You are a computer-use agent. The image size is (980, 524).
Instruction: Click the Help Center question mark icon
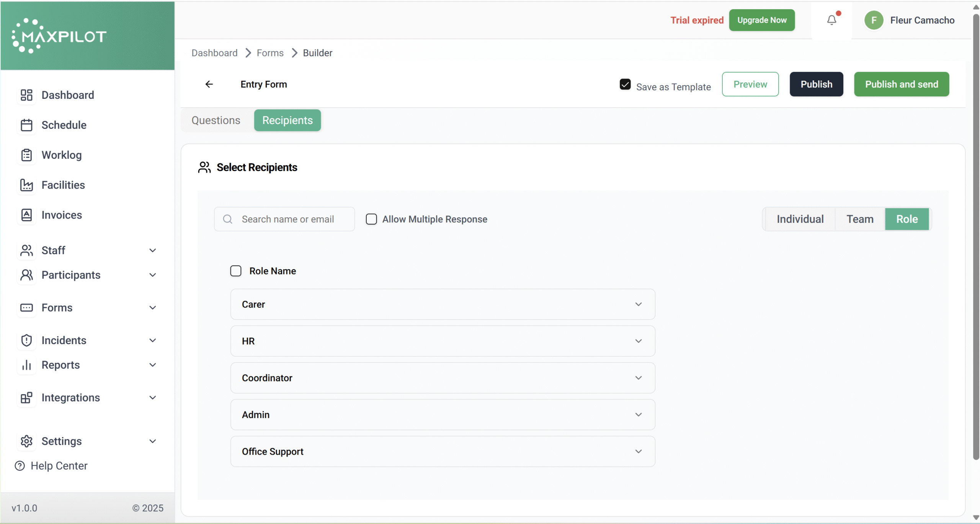point(20,466)
